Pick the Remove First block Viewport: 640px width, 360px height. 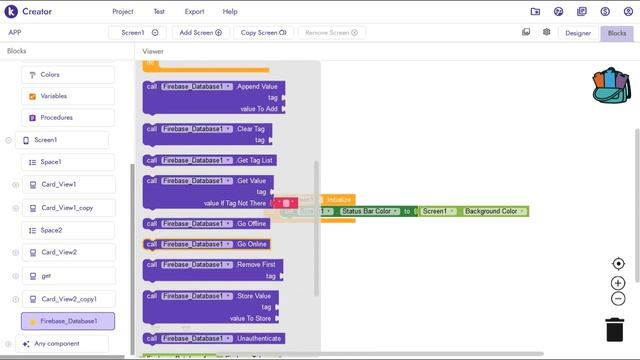[x=213, y=271]
